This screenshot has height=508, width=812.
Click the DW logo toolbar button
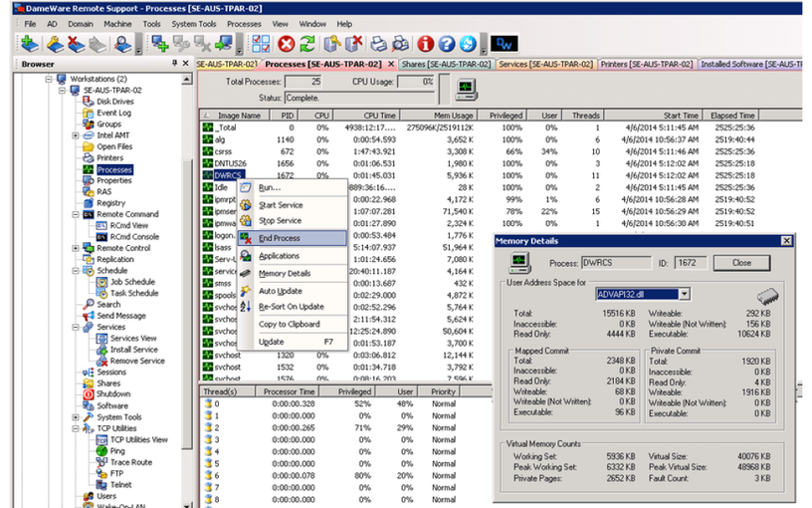click(x=504, y=44)
